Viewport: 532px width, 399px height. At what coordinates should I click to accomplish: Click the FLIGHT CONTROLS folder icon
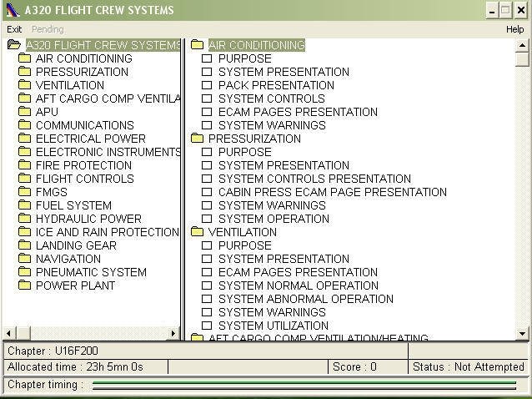24,179
